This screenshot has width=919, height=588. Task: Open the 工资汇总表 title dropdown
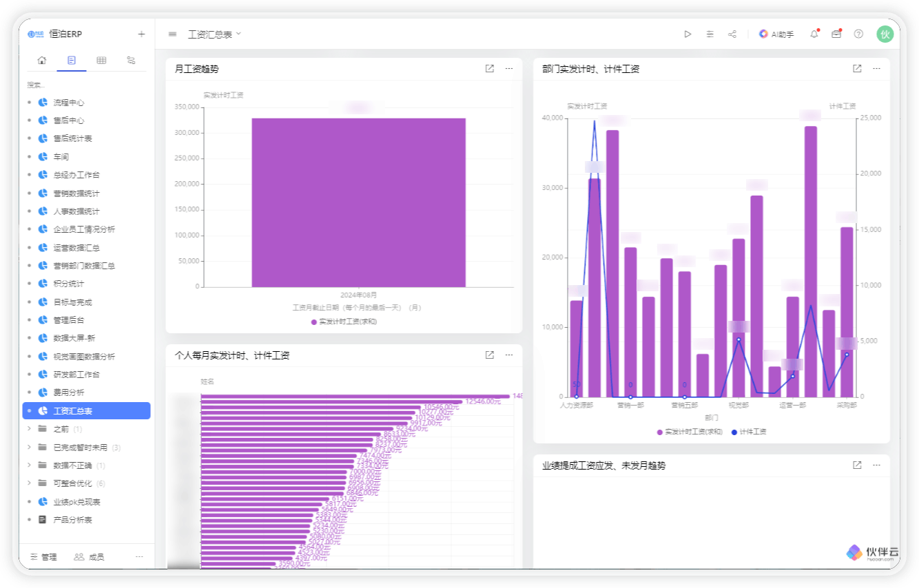pos(215,34)
